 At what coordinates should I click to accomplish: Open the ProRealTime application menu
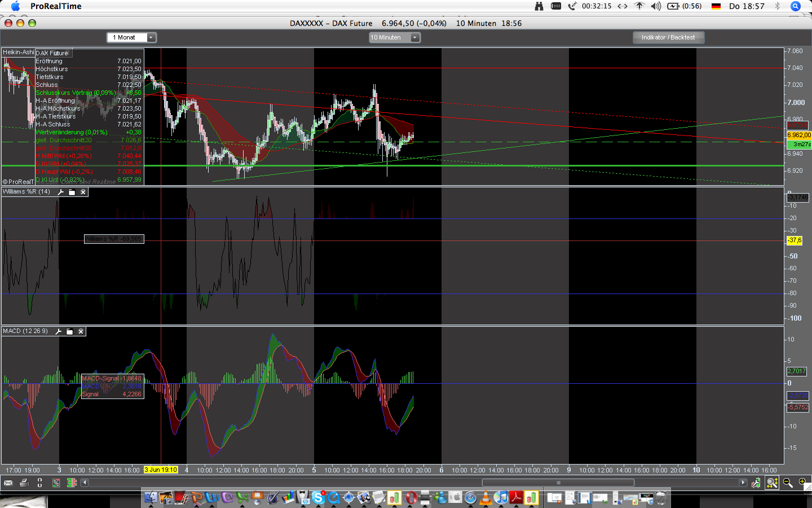[56, 6]
